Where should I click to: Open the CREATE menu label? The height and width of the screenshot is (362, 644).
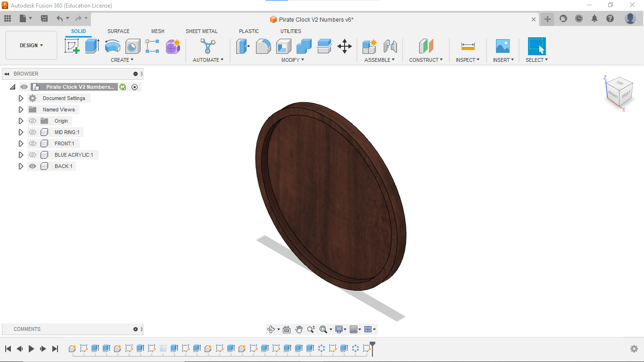(122, 60)
